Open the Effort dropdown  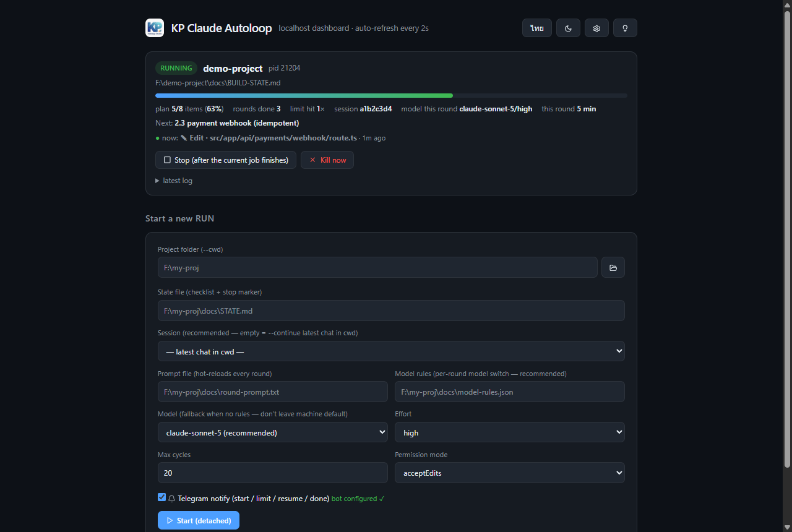(510, 432)
